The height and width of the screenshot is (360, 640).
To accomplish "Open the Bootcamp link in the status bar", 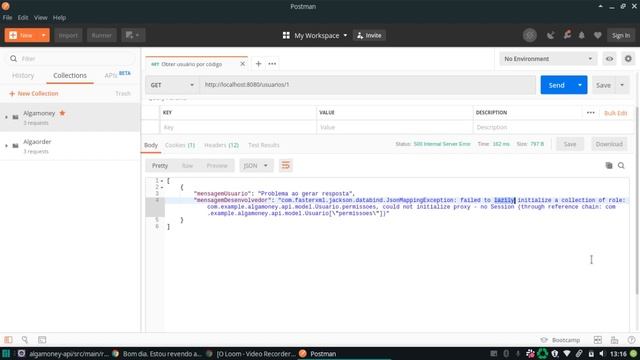I will [x=560, y=340].
